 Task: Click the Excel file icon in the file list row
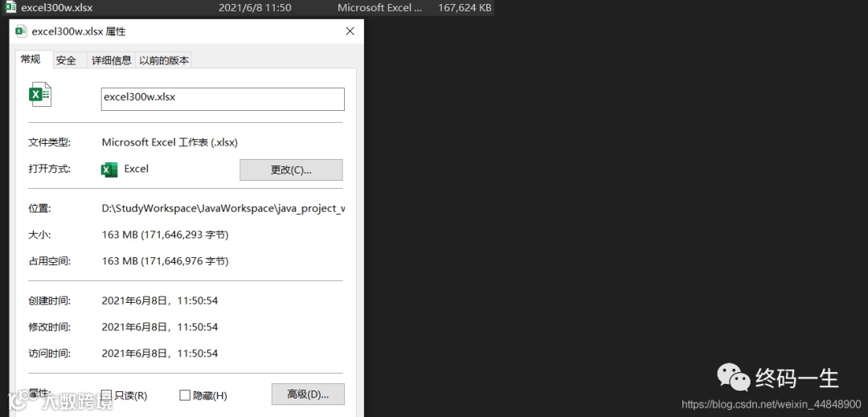pos(10,7)
